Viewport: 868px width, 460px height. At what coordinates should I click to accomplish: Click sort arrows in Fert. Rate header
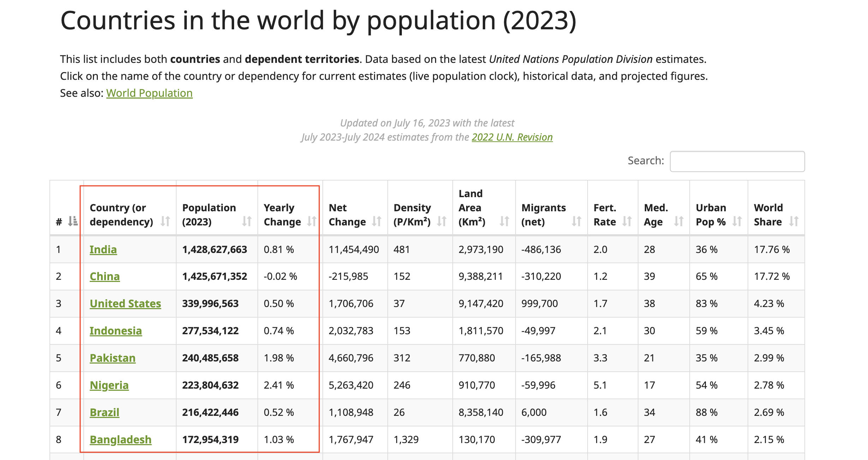coord(627,221)
